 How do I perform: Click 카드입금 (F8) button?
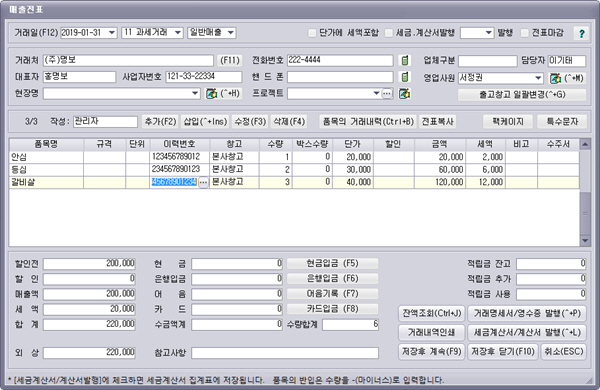pos(333,309)
